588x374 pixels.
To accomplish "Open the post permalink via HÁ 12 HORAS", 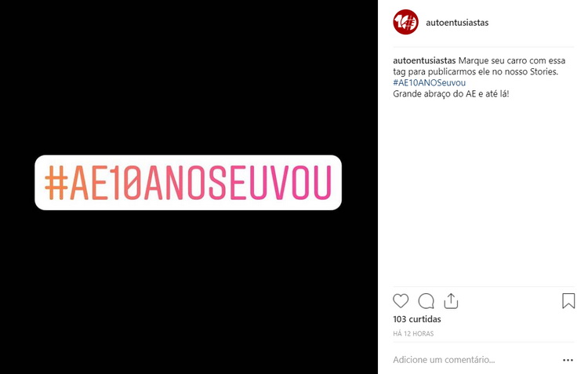I will pos(413,333).
